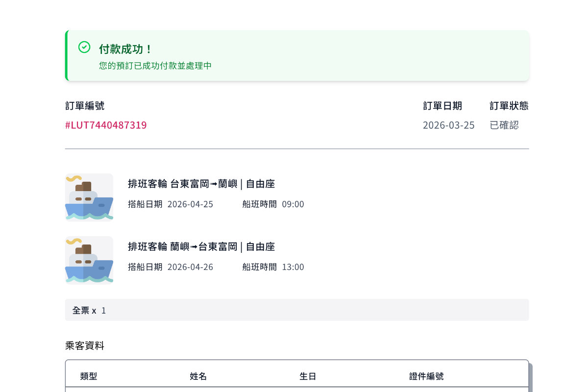
Task: Expand the outbound 台東富岡➞蘭嶼 trip details
Action: (x=201, y=184)
